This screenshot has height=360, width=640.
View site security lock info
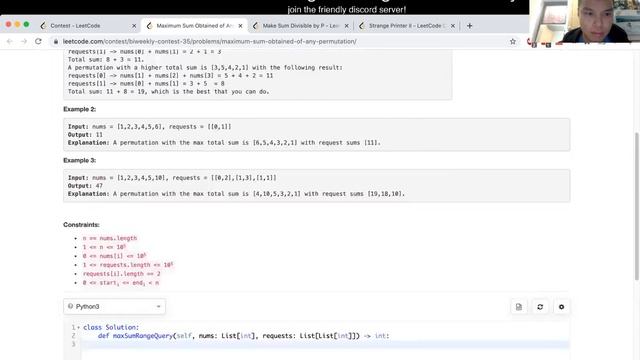[x=56, y=42]
